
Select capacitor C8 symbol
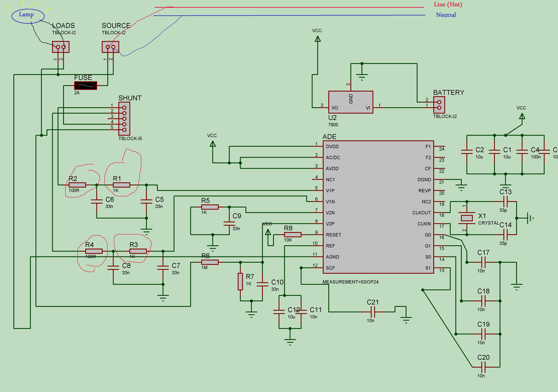coord(113,268)
